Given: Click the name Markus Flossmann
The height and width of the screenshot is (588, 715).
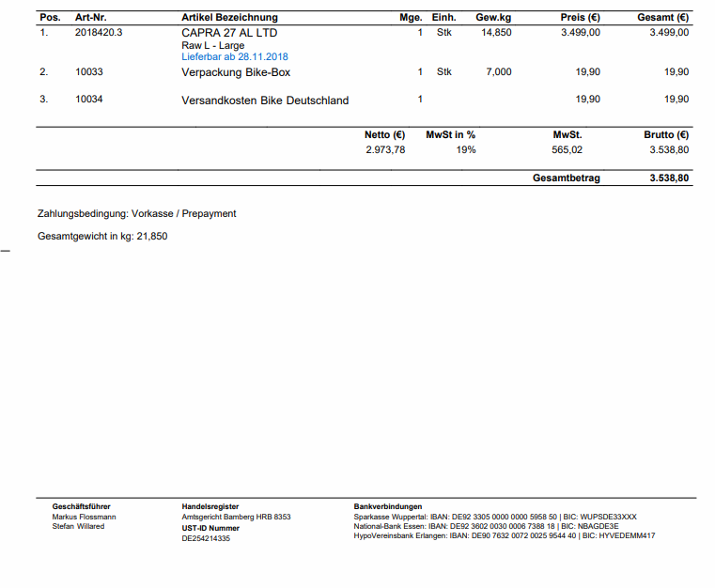Looking at the screenshot, I should (85, 517).
